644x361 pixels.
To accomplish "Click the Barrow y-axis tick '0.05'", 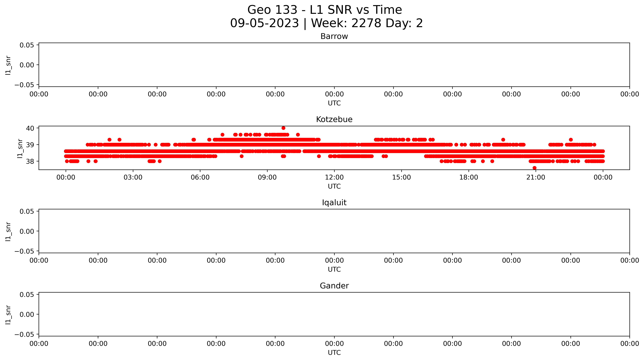I will tap(27, 45).
